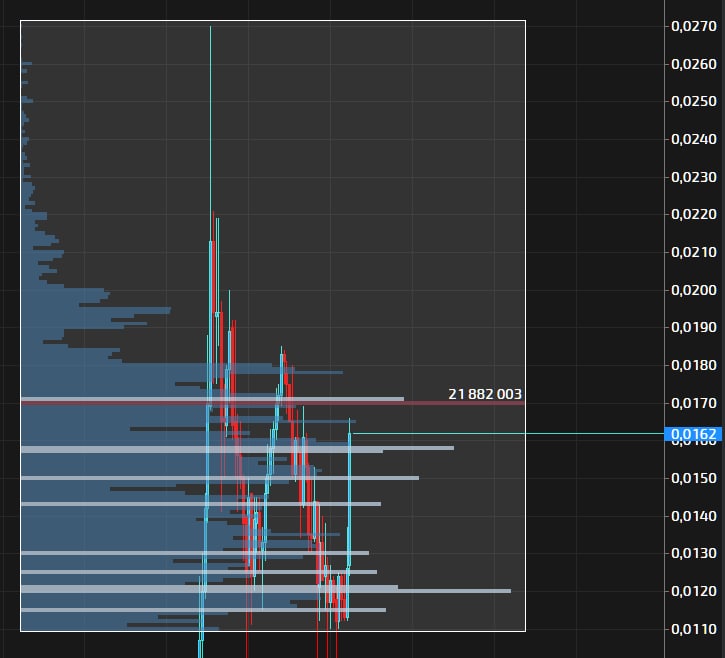Click the 0,0130 price axis label
The image size is (725, 658).
(694, 553)
